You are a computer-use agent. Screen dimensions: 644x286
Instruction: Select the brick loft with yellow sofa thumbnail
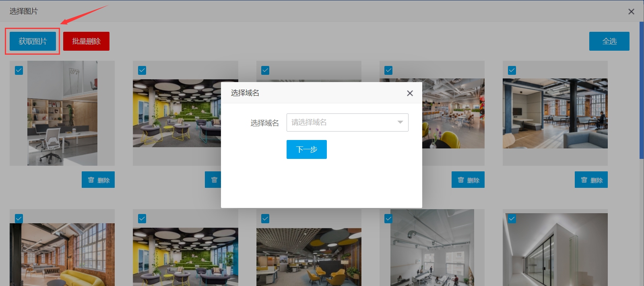(x=62, y=255)
